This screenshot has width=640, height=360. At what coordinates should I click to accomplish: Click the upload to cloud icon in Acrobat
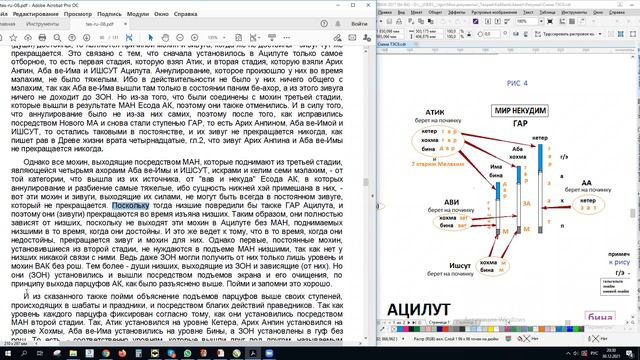click(28, 38)
